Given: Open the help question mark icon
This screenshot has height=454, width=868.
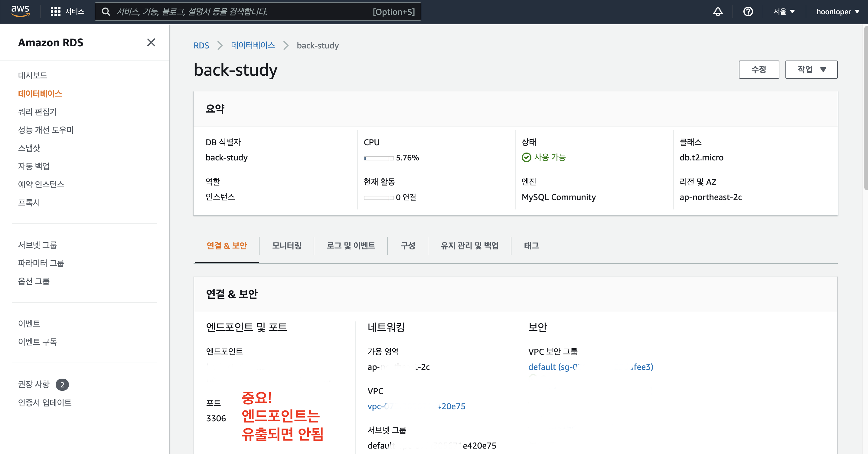Looking at the screenshot, I should [748, 12].
